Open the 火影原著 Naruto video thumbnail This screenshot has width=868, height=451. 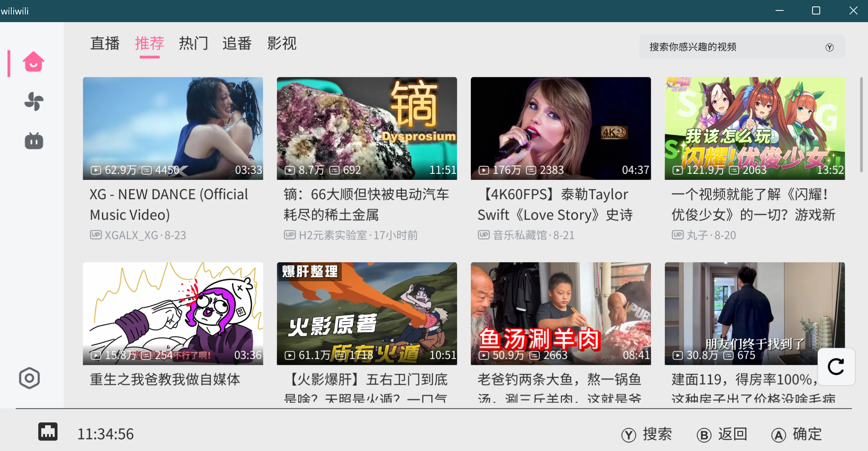[x=367, y=313]
